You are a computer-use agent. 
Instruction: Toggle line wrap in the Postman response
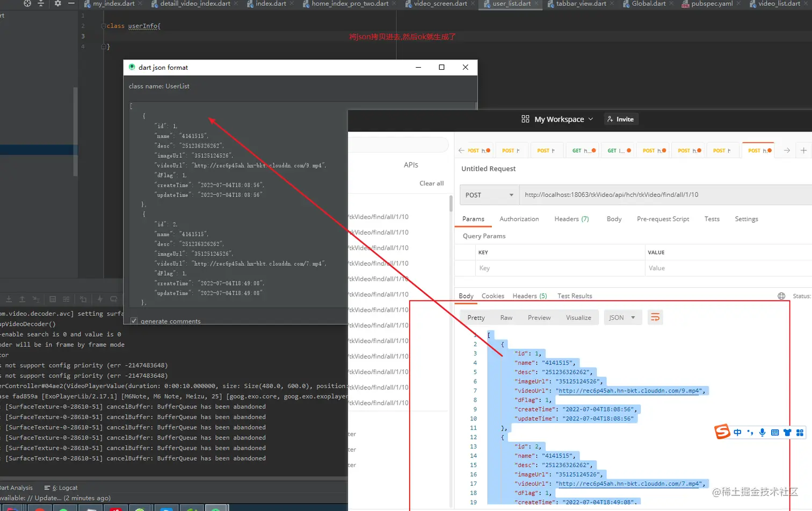[x=655, y=317]
